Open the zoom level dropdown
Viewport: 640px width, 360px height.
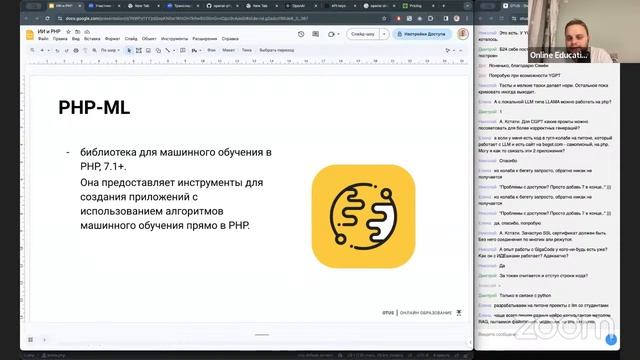pos(110,50)
